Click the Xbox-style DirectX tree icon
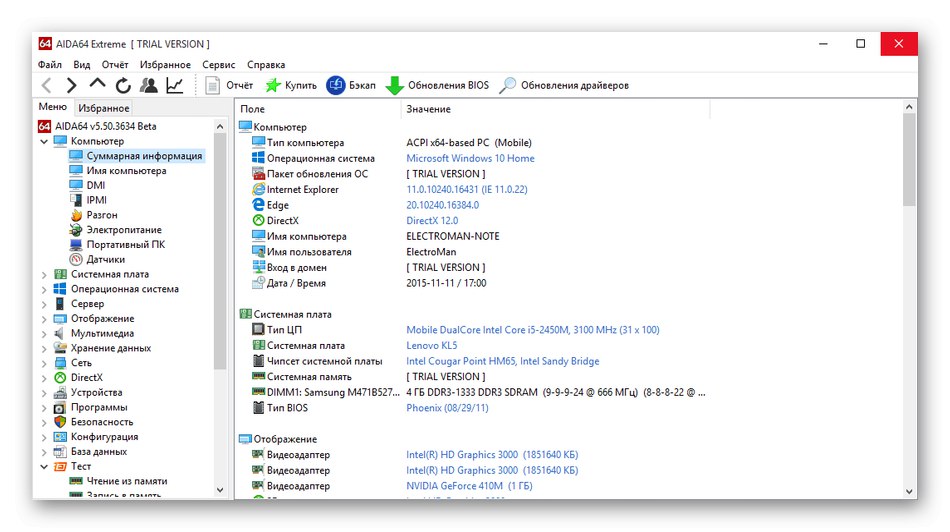 click(60, 377)
